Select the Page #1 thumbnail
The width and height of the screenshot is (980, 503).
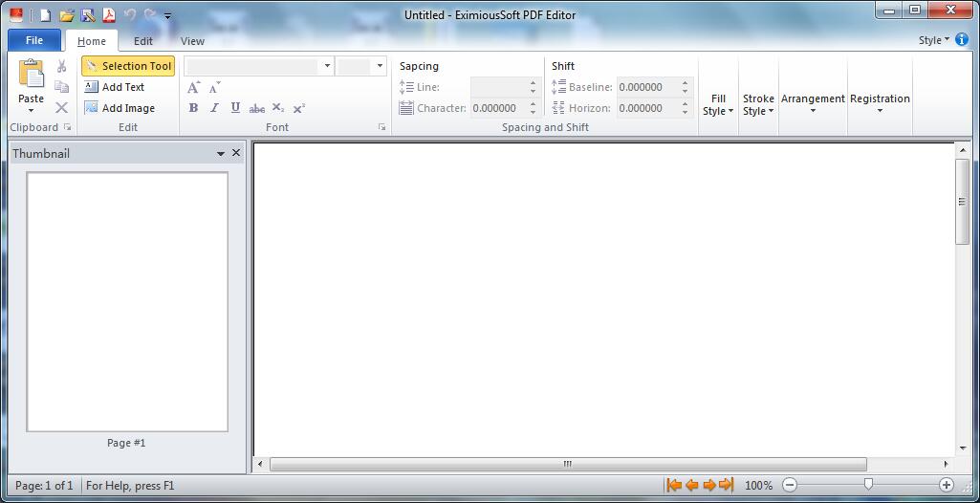click(x=127, y=301)
